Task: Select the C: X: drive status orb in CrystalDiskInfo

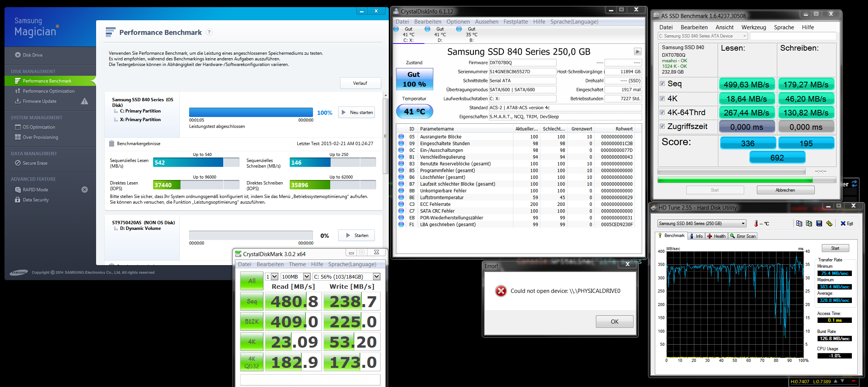Action: pyautogui.click(x=396, y=29)
